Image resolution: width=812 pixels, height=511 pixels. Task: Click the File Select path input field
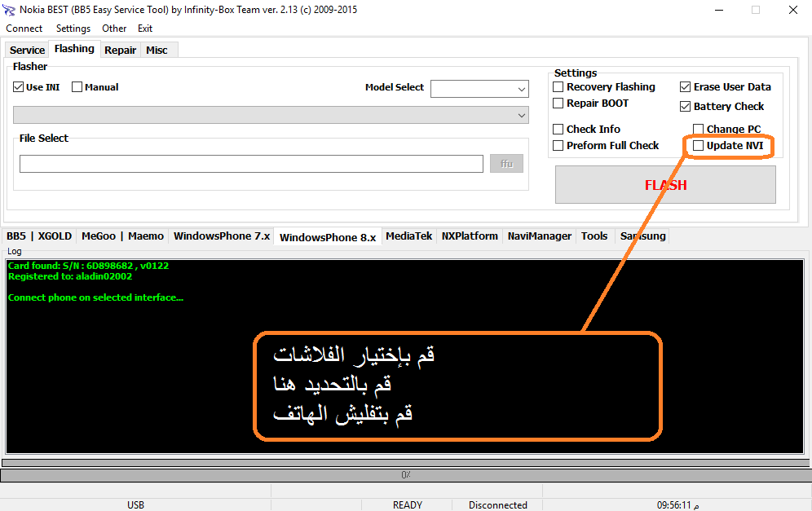click(x=251, y=164)
